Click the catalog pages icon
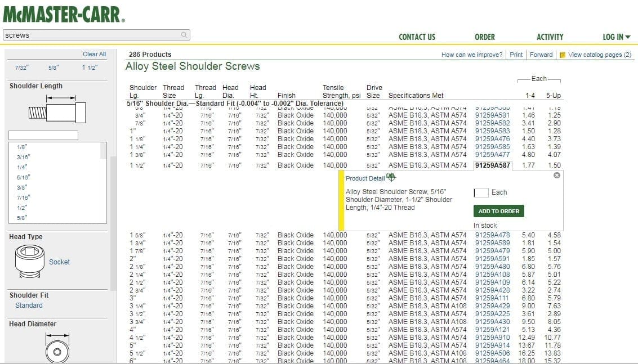The image size is (638, 364). point(563,55)
